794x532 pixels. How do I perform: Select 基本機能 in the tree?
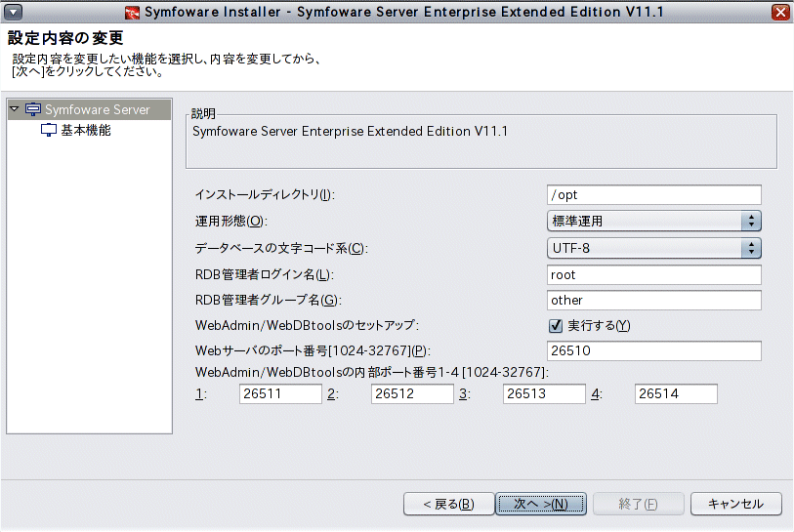(x=86, y=130)
